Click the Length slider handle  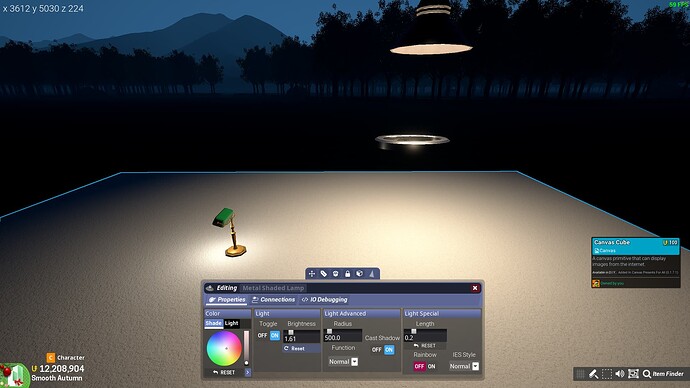click(414, 331)
